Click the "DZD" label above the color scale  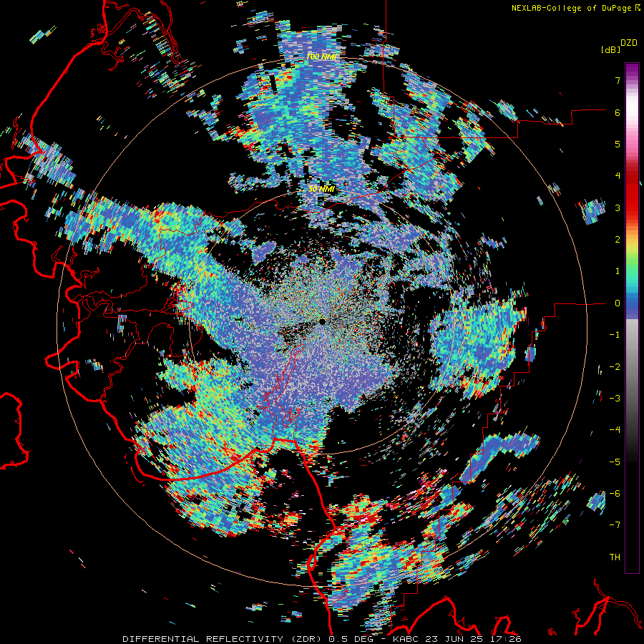click(x=629, y=43)
